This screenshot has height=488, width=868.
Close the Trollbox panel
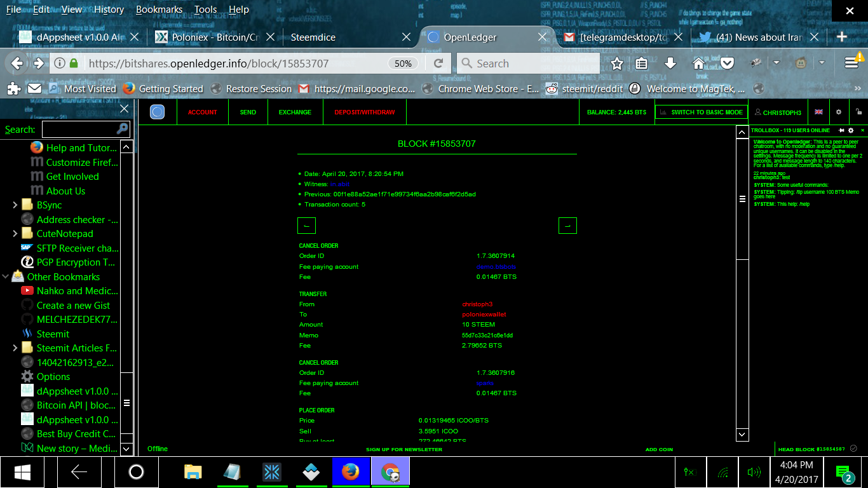tap(862, 130)
